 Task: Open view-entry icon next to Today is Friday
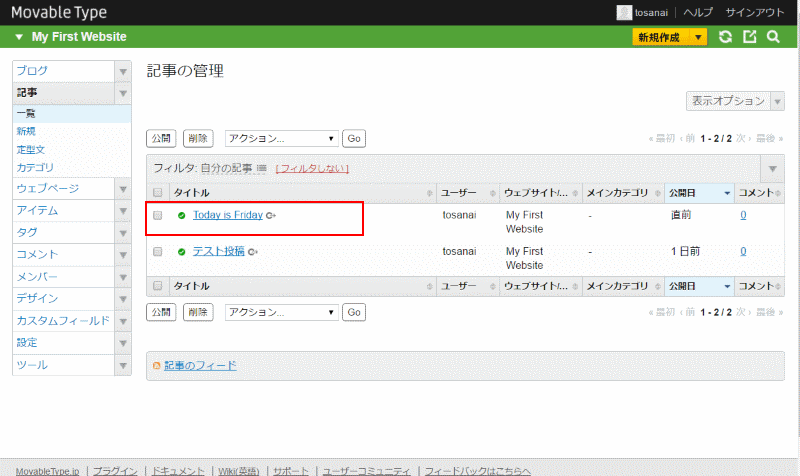[x=271, y=215]
